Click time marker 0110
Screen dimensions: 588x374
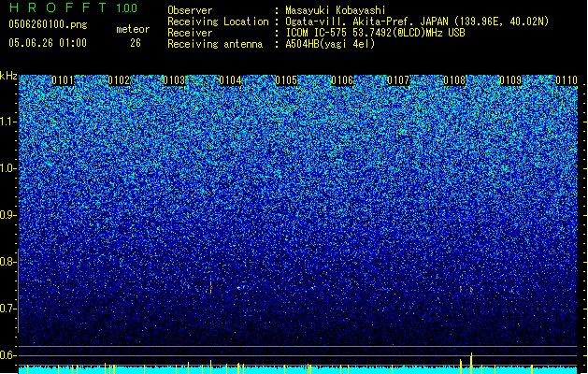(x=566, y=80)
